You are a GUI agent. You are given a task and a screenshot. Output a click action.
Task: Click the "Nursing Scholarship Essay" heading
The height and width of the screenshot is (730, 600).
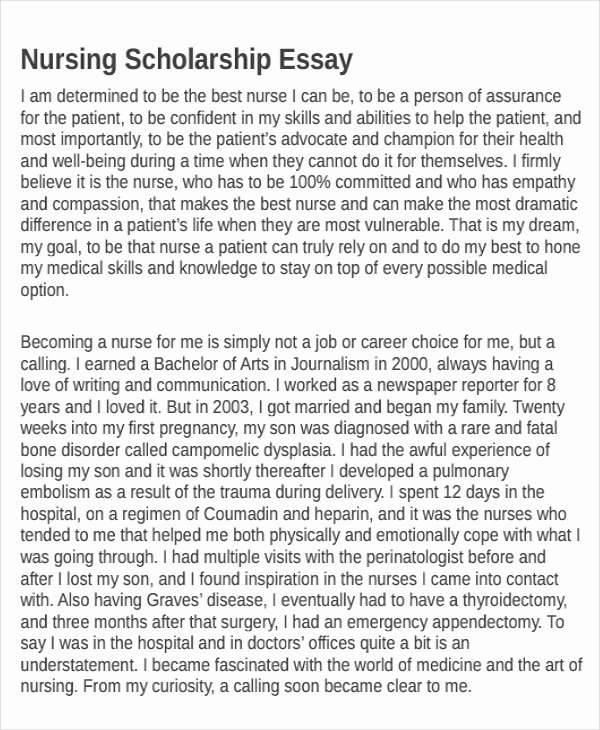click(x=186, y=61)
